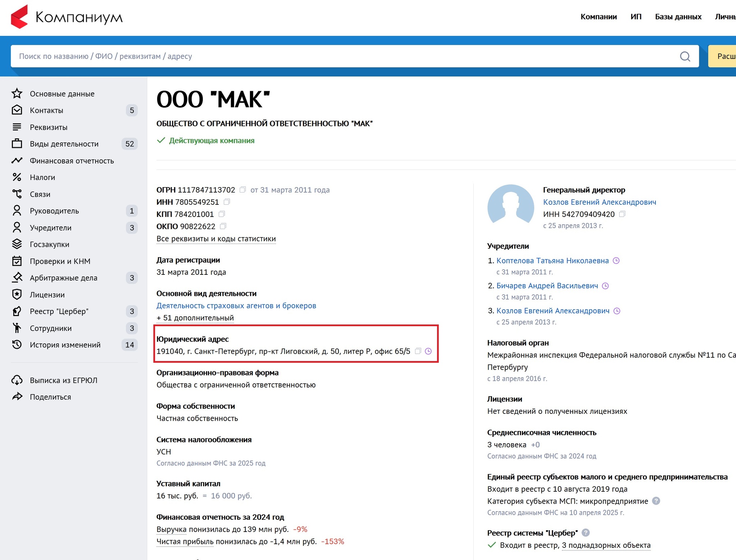Screen dimensions: 736x560
Task: Open director Kozlov Evgeny Aleksandrovich's profile
Action: click(x=599, y=202)
